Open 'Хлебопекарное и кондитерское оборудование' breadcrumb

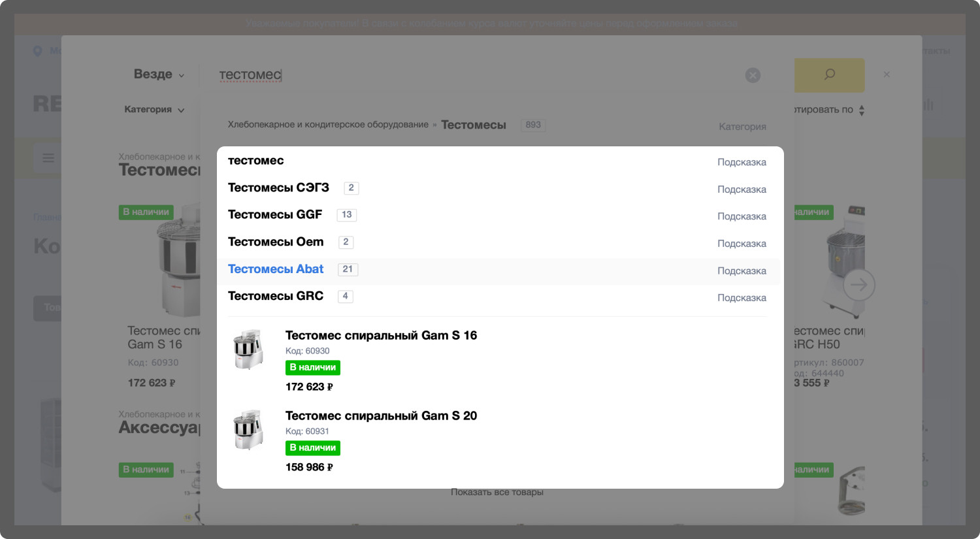tap(328, 125)
